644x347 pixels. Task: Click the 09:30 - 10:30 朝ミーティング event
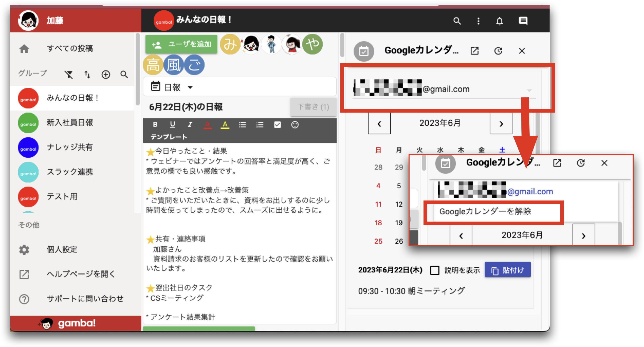pyautogui.click(x=411, y=291)
